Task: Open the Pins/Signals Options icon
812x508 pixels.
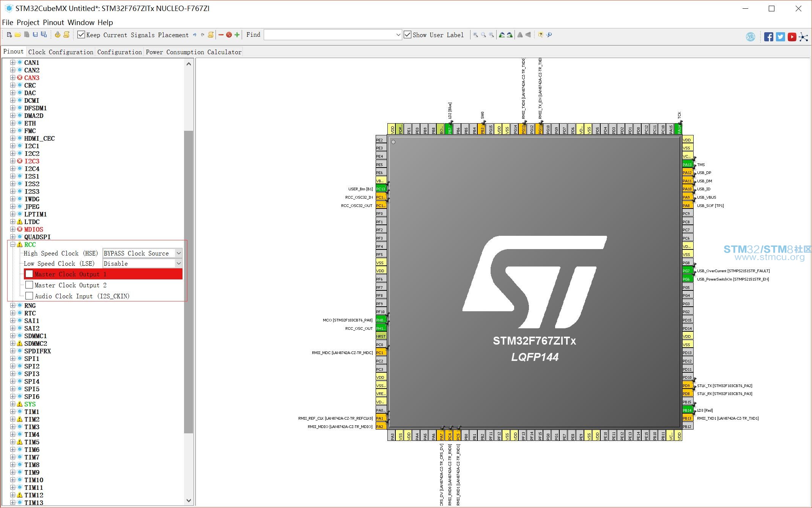Action: click(x=211, y=35)
